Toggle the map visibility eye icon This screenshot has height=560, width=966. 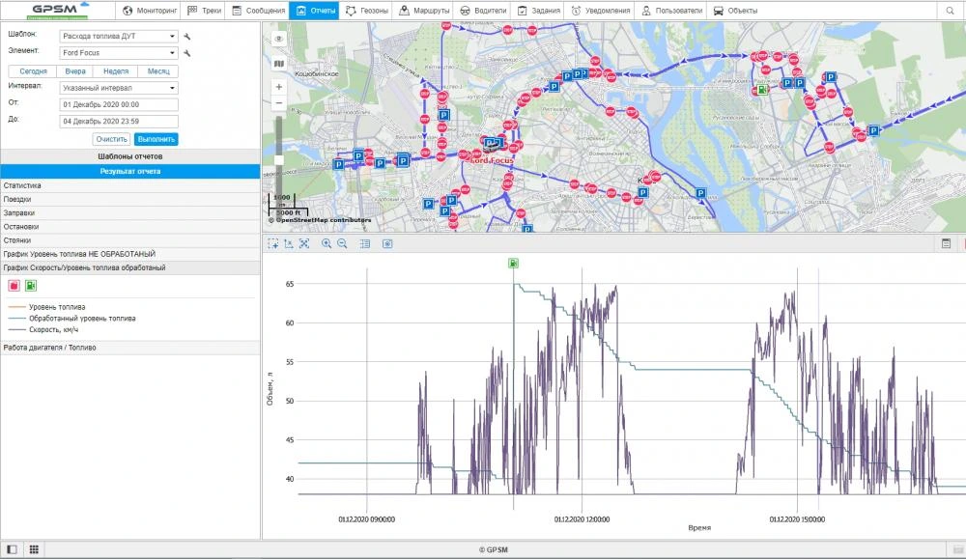(x=279, y=39)
